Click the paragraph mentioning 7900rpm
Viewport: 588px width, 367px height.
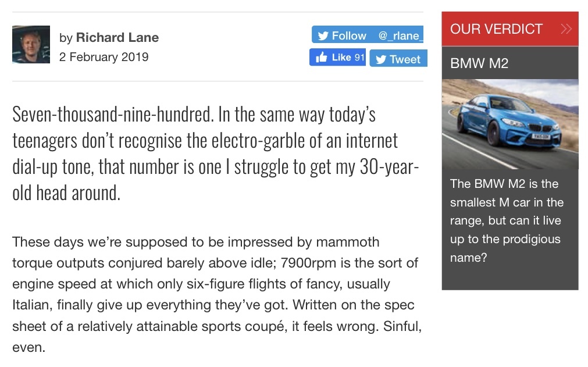point(217,294)
